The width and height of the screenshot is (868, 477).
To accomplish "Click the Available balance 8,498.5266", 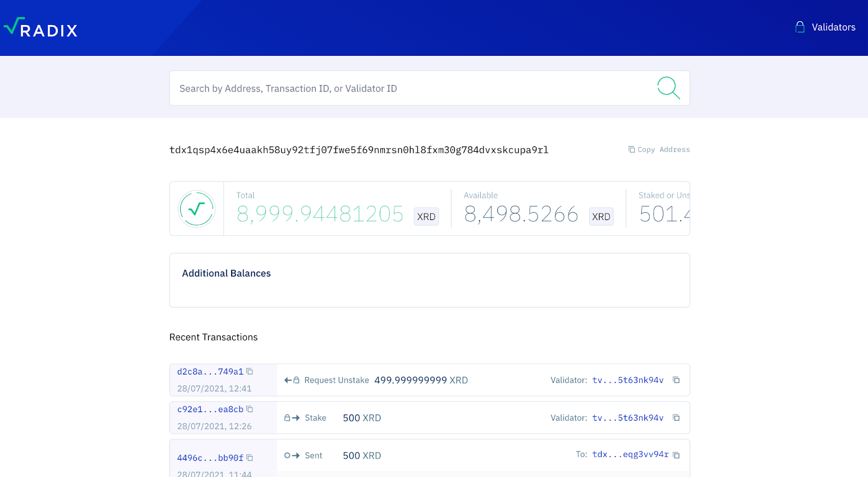I will click(521, 214).
